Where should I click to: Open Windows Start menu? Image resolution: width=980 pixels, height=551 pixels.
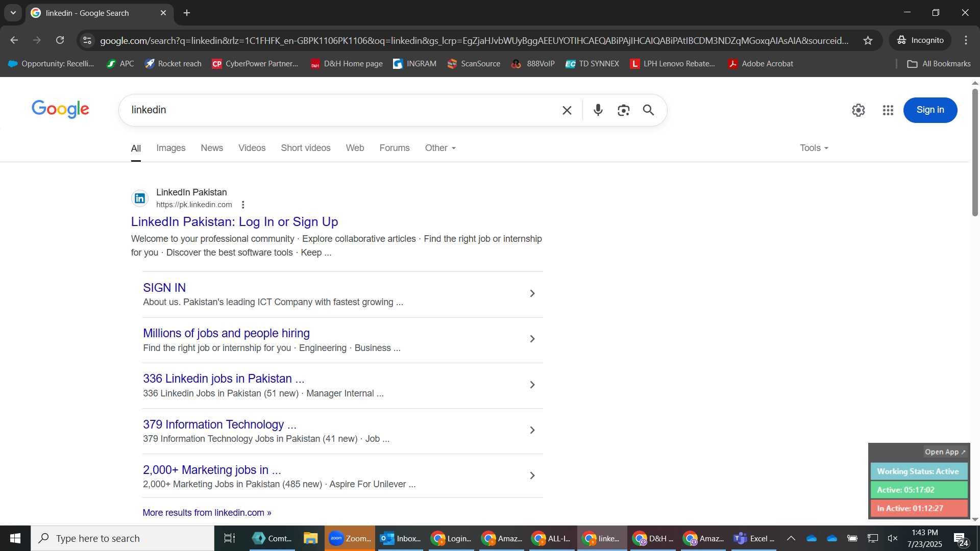tap(15, 538)
